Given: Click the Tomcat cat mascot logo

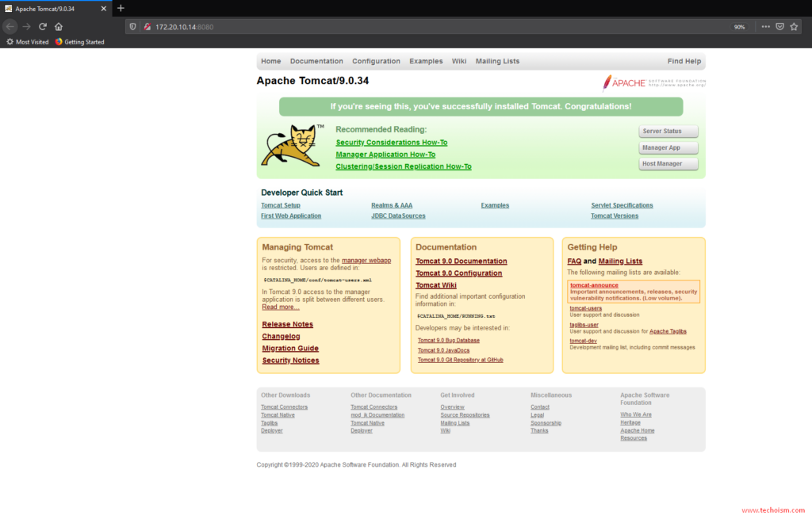Looking at the screenshot, I should [293, 146].
